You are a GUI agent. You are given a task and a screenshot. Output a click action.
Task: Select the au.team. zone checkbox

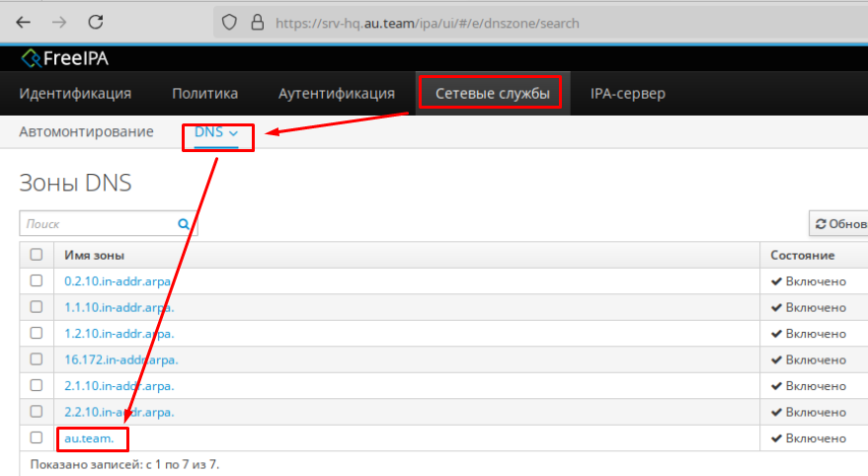pos(37,437)
